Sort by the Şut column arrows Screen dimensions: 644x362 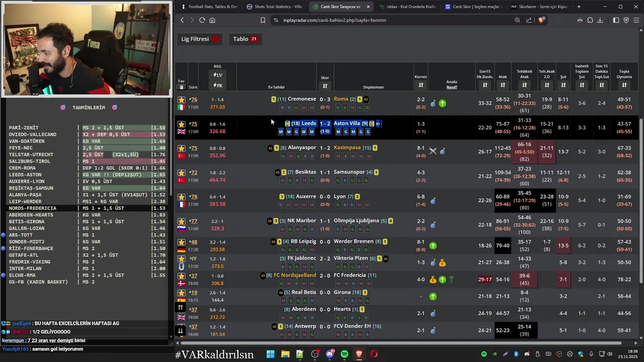coord(563,85)
